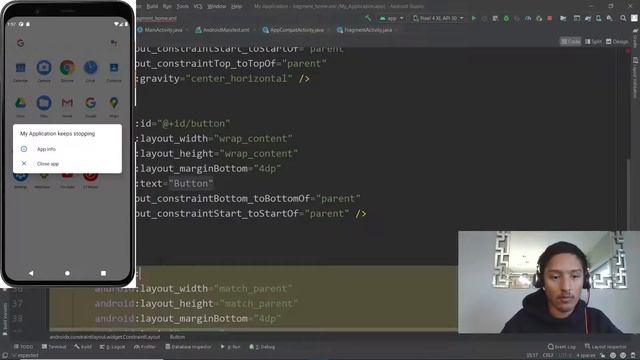The width and height of the screenshot is (640, 360).
Task: Open the Layout Inspector panel
Action: click(605, 347)
